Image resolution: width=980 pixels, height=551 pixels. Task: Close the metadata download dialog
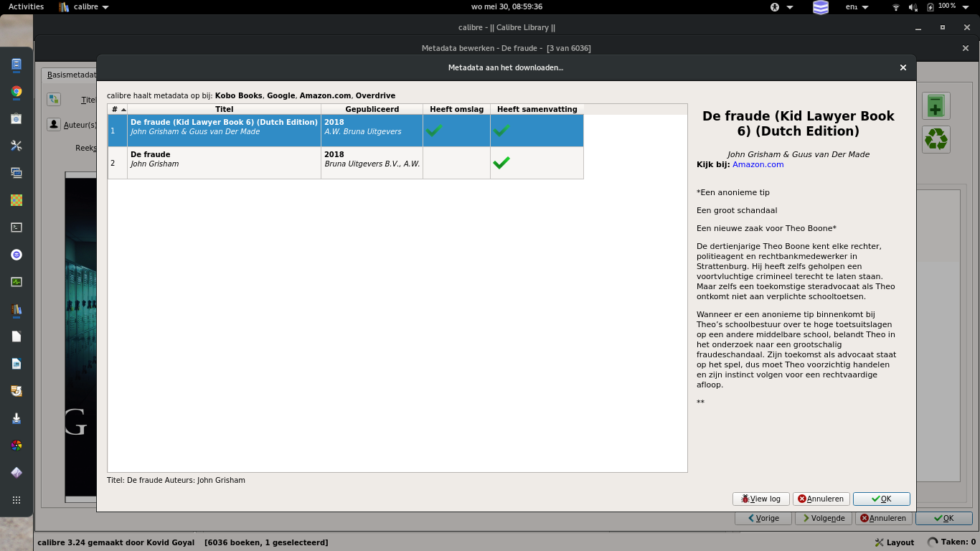903,67
